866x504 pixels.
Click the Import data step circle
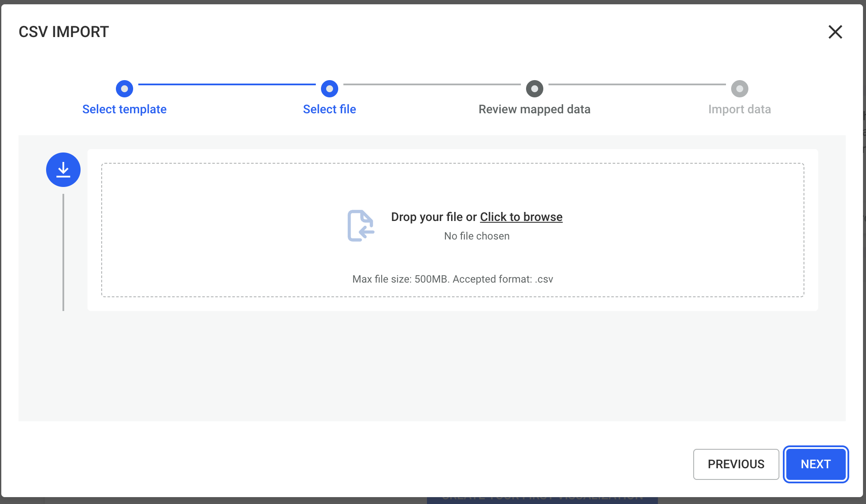(739, 89)
